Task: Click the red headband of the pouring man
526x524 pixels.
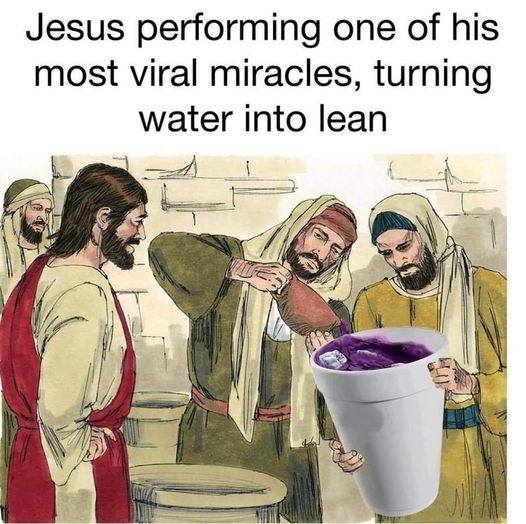Action: tap(334, 220)
